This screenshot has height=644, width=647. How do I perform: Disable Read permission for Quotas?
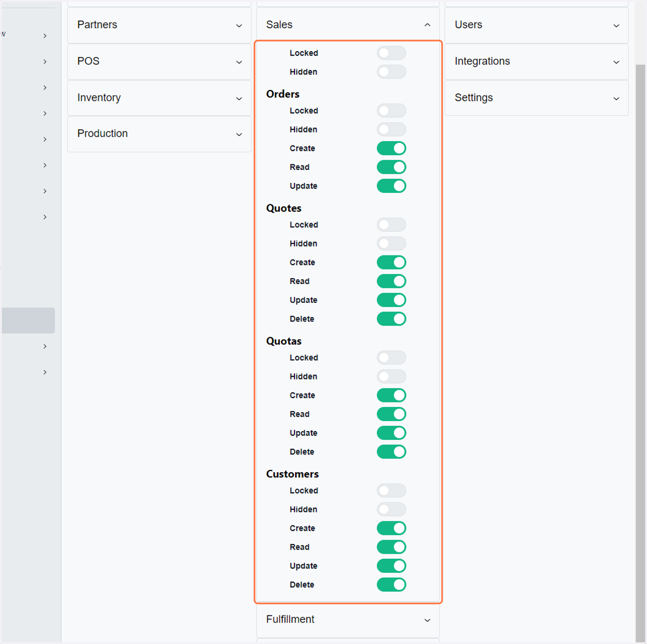[x=391, y=415]
